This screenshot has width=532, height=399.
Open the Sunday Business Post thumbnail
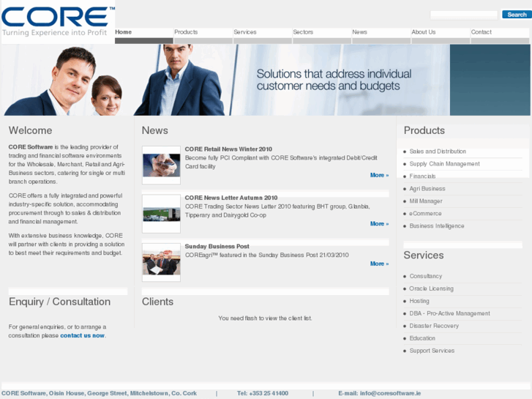161,263
